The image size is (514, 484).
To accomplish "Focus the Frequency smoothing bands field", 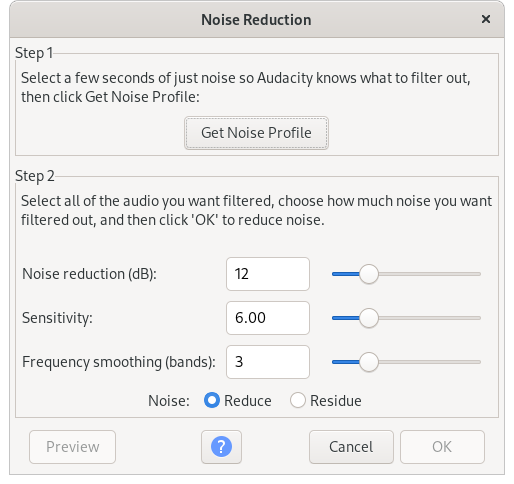I will [x=268, y=362].
